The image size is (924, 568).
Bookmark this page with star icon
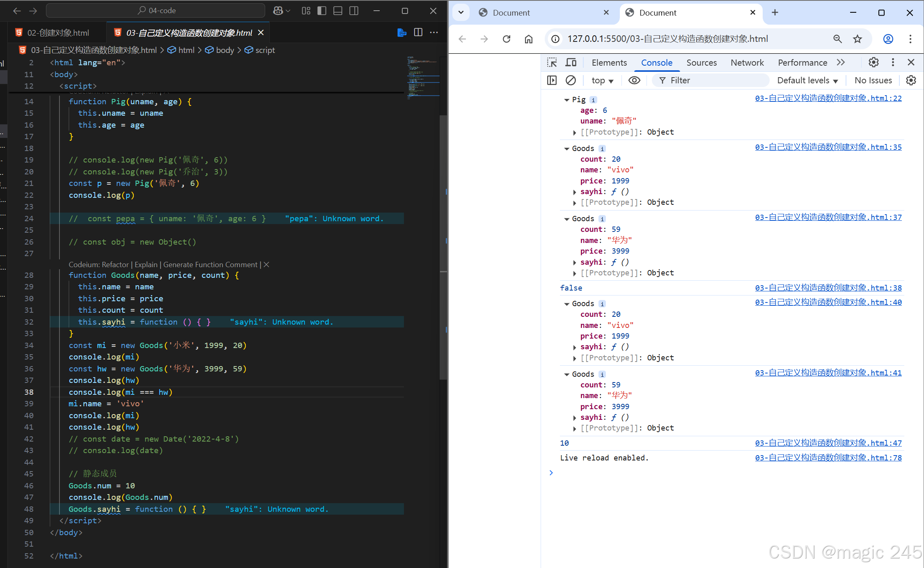[x=858, y=39]
